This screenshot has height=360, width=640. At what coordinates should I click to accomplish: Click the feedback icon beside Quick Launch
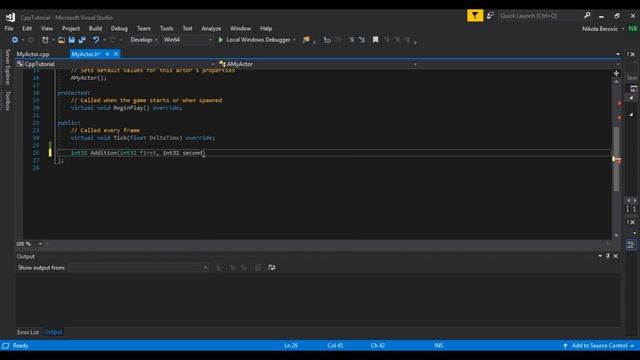click(490, 16)
